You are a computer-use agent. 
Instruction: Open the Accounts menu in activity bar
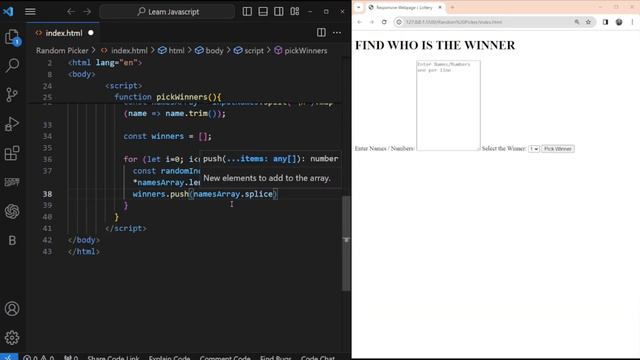click(12, 309)
